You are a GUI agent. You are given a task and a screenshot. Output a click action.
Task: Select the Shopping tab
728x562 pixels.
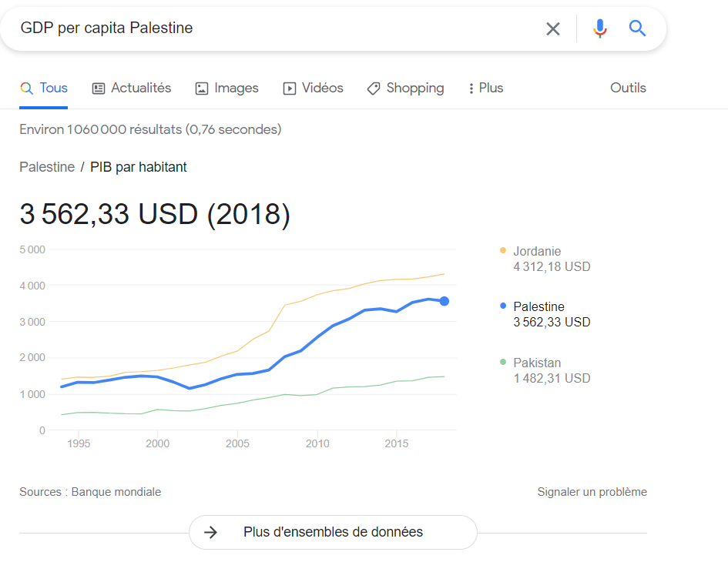405,88
